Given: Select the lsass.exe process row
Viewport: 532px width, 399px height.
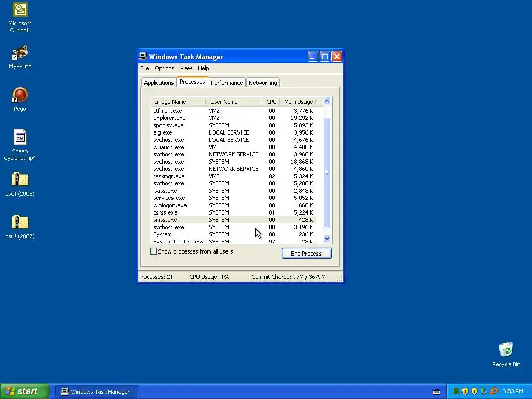Looking at the screenshot, I should pos(233,191).
